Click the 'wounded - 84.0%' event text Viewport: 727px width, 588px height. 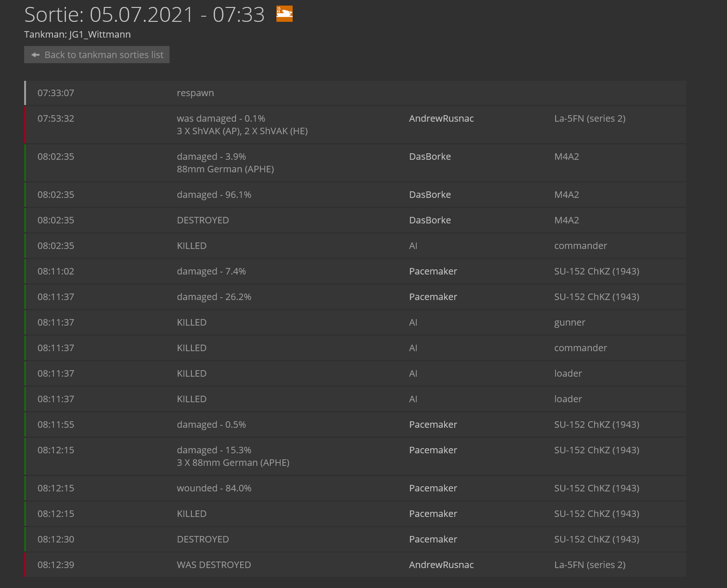214,488
